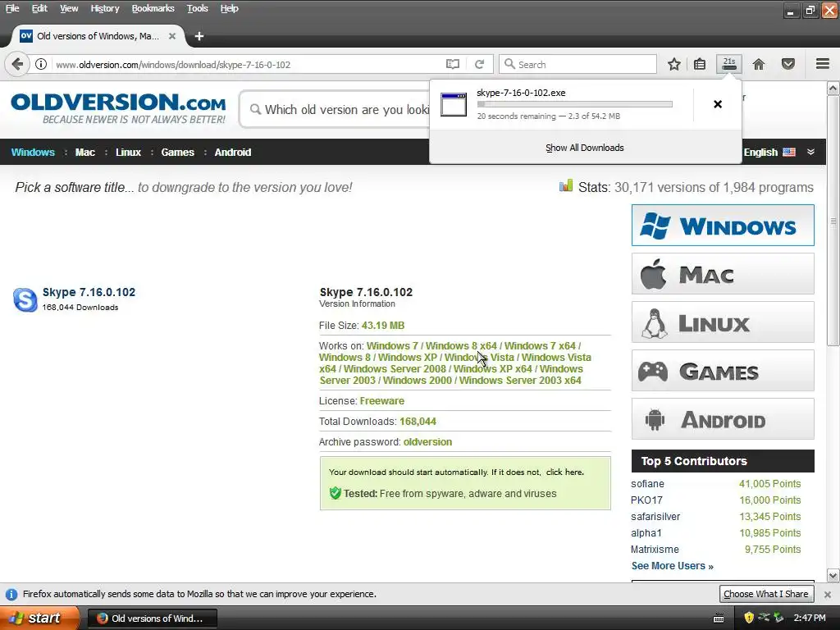Open a new tab with plus button
The image size is (840, 630).
pos(199,36)
